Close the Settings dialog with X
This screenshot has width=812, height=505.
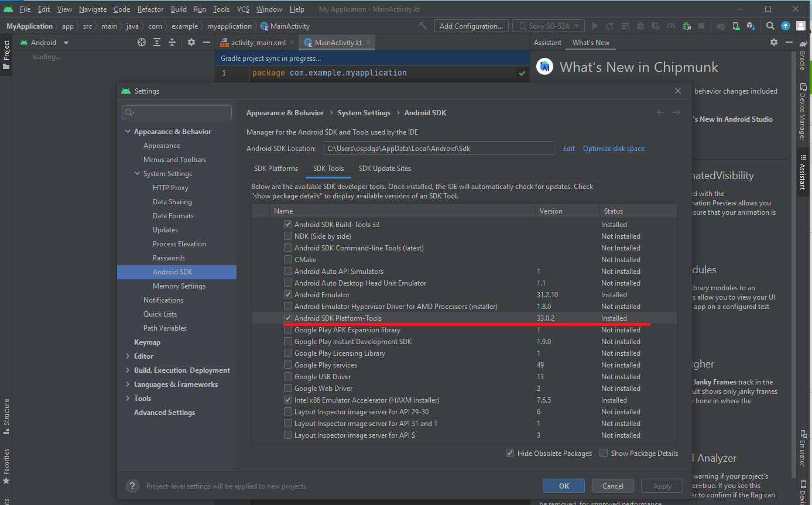pyautogui.click(x=678, y=91)
